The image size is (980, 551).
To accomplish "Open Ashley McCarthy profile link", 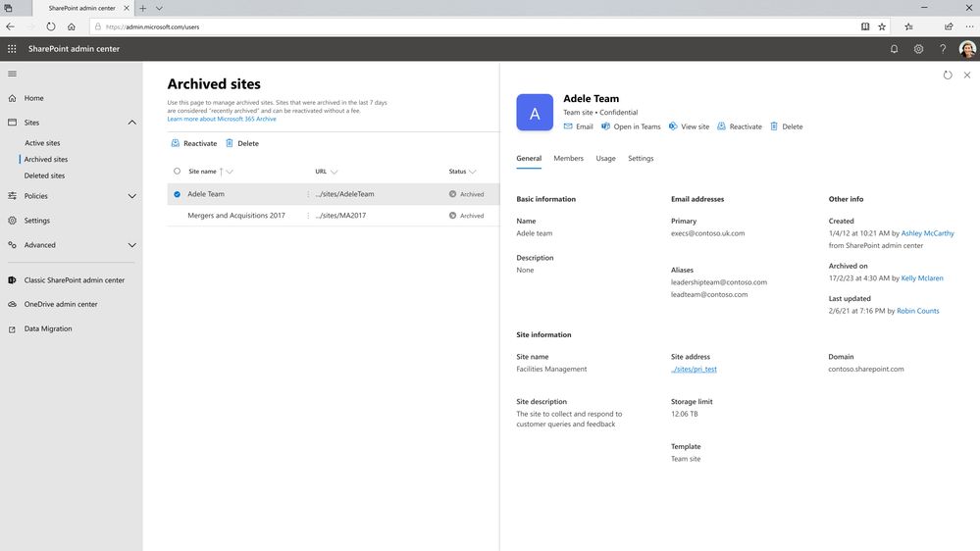I will coord(927,233).
